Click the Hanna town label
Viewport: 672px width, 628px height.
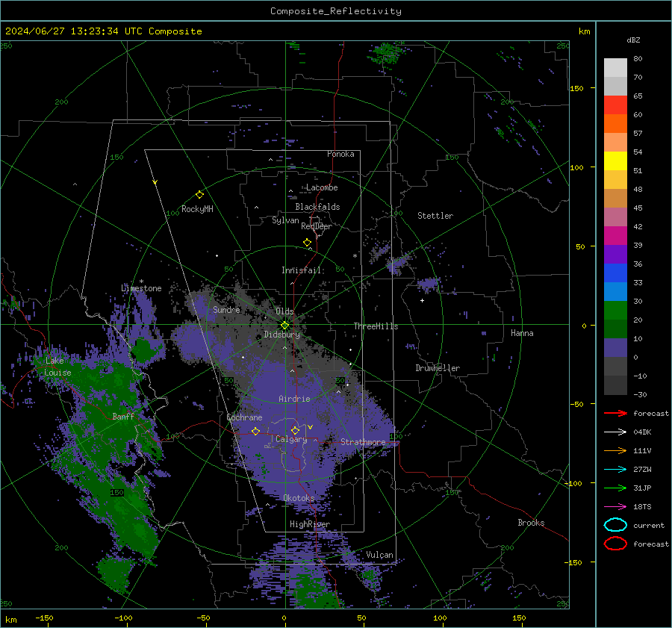tap(522, 333)
